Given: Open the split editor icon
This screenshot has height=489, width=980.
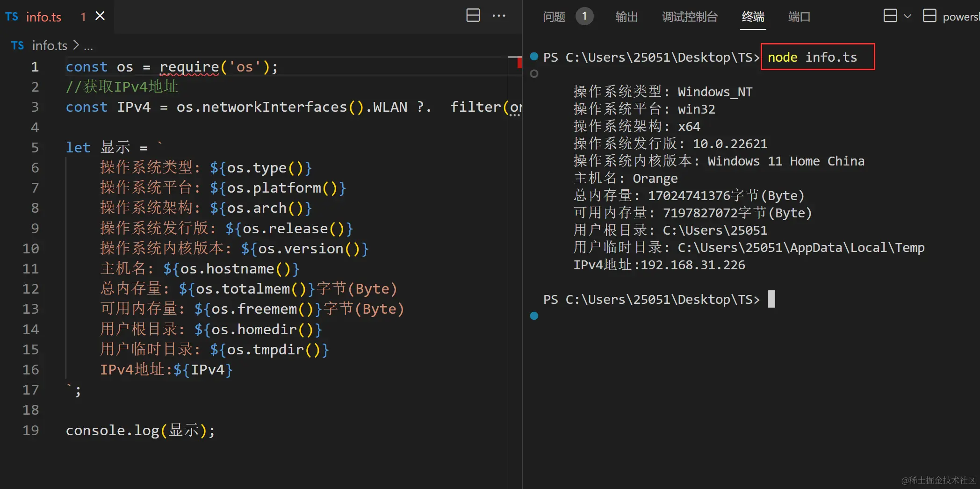Looking at the screenshot, I should pyautogui.click(x=473, y=15).
